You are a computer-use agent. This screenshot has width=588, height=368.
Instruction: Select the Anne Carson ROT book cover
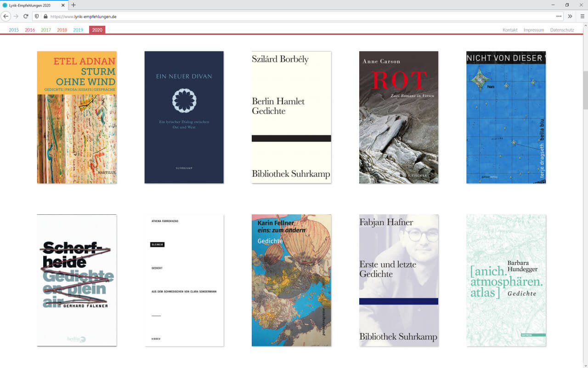(x=398, y=117)
